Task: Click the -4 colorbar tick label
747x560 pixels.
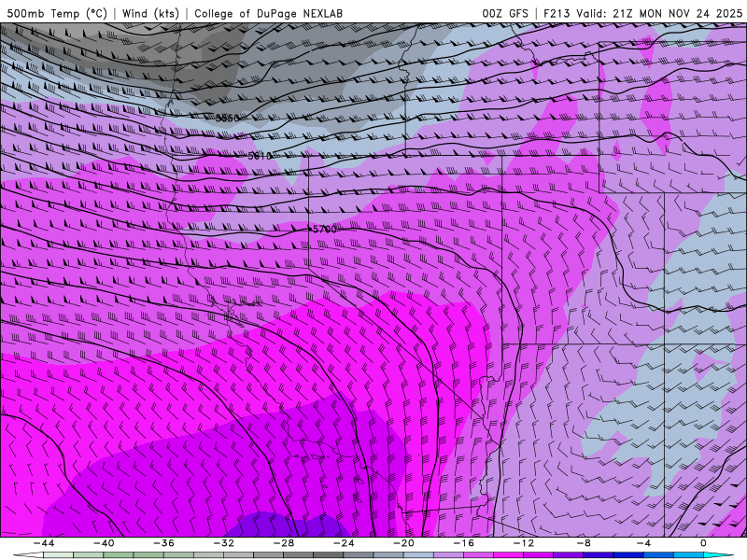Action: pyautogui.click(x=643, y=543)
